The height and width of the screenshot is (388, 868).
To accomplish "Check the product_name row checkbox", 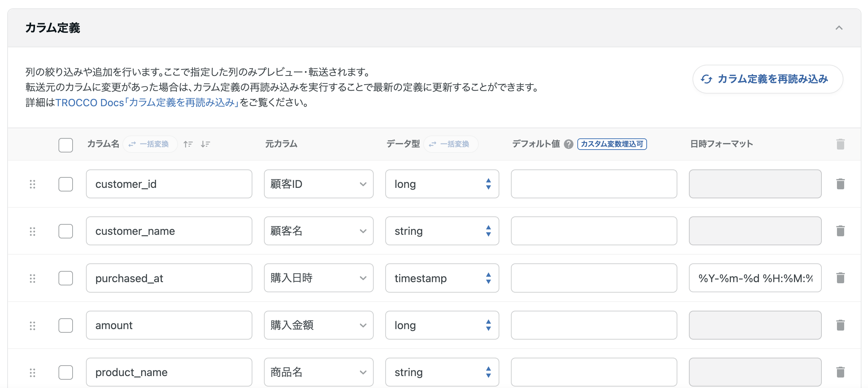I will pyautogui.click(x=66, y=372).
